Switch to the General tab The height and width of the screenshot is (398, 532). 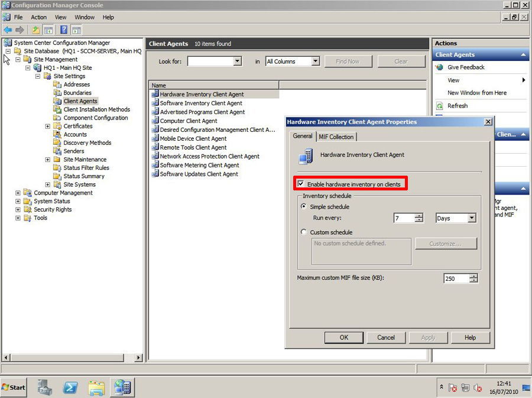pyautogui.click(x=303, y=136)
